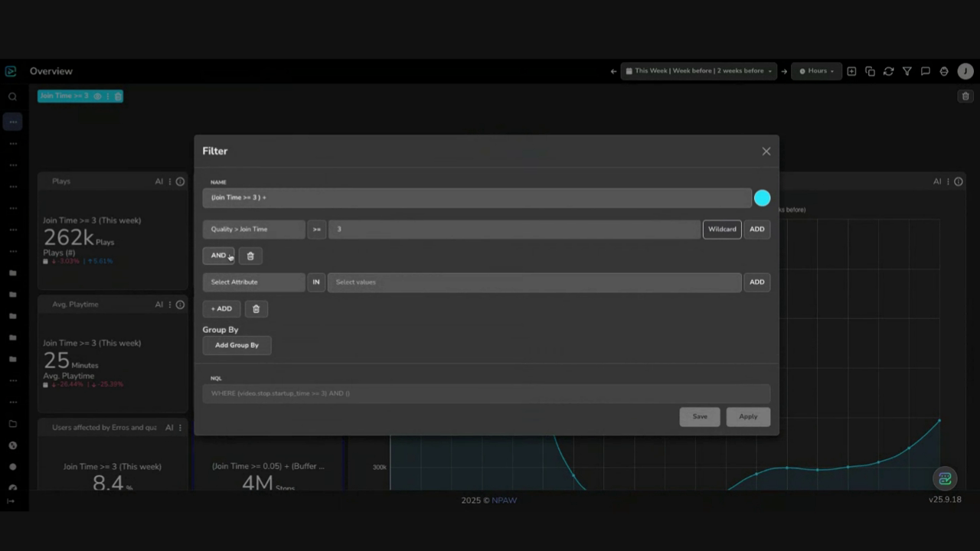Save the filter
The height and width of the screenshot is (551, 980).
[x=700, y=416]
